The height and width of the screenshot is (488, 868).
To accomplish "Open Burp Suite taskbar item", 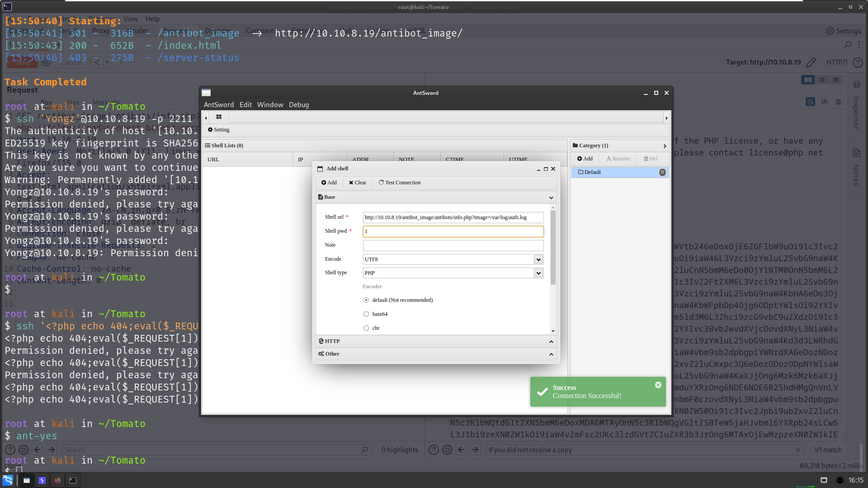I will tap(42, 480).
